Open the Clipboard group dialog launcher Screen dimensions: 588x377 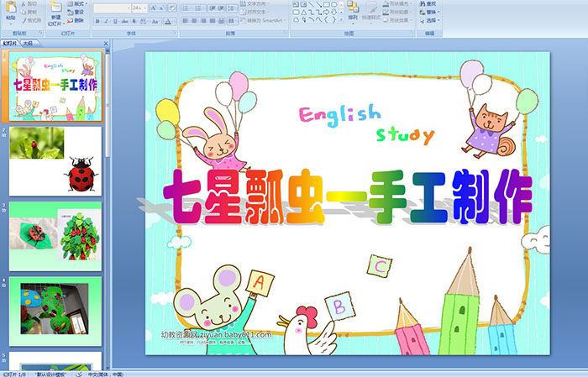point(41,33)
